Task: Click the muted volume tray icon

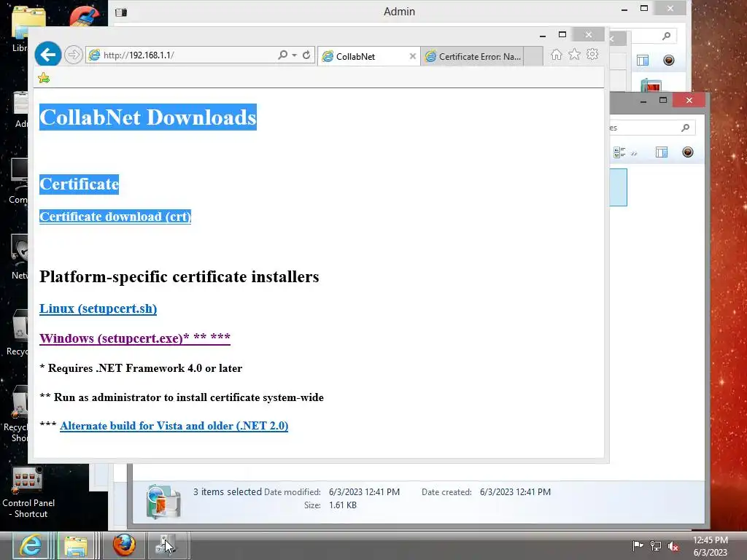Action: pyautogui.click(x=673, y=545)
